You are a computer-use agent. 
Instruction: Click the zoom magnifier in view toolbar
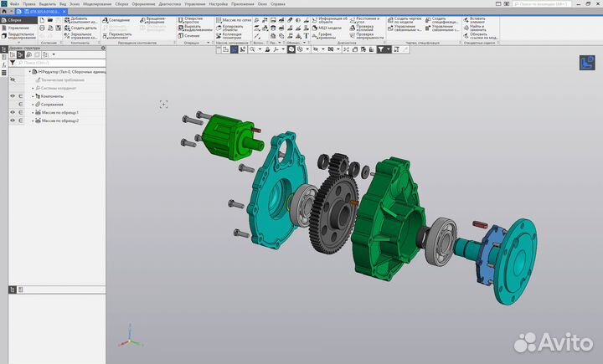pos(252,49)
